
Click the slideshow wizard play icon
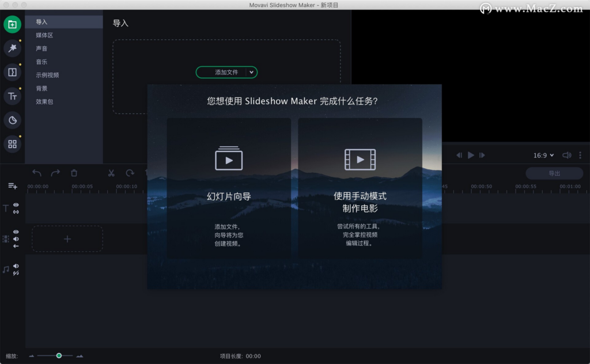229,158
